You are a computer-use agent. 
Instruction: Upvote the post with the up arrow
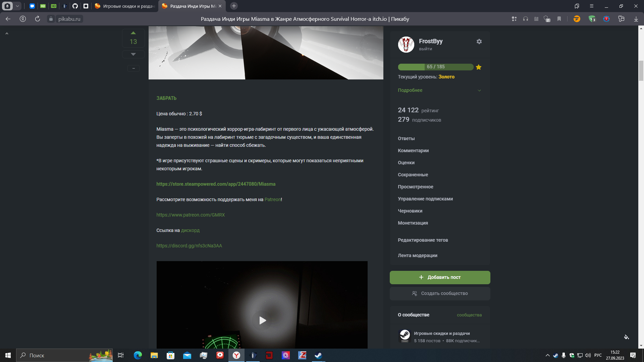pos(133,33)
